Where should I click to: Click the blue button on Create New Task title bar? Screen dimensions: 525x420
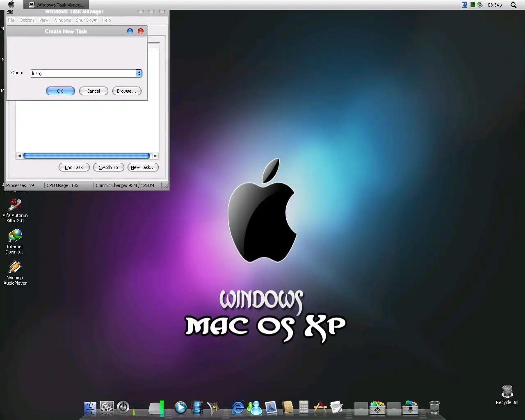click(x=130, y=31)
